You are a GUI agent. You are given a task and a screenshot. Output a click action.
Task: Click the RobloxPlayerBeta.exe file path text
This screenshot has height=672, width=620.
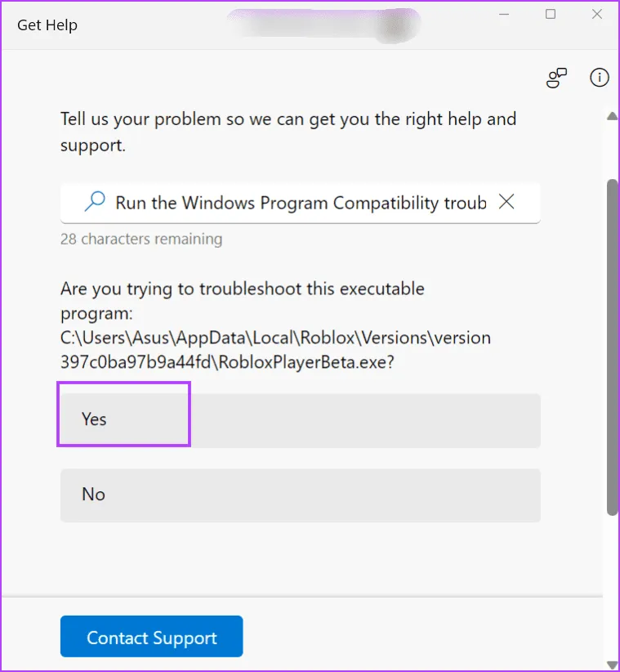coord(275,347)
